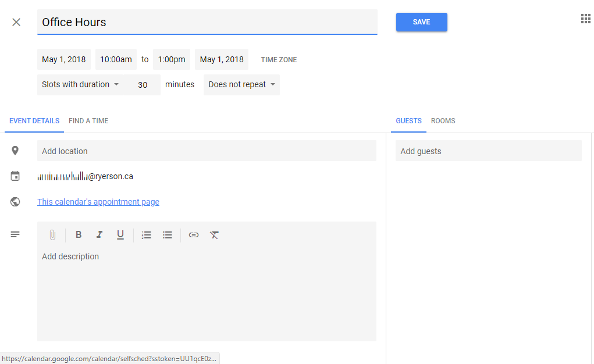Image resolution: width=594 pixels, height=364 pixels.
Task: Change the start date May 1, 2018
Action: pyautogui.click(x=64, y=59)
